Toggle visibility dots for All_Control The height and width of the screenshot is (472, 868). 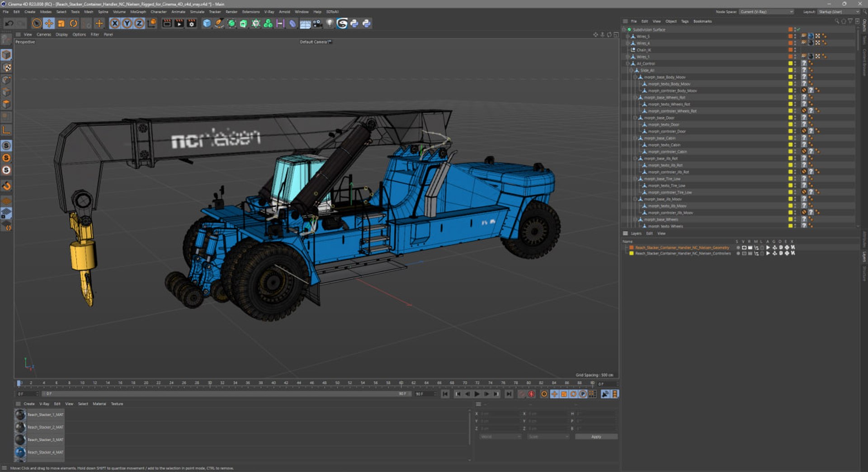click(x=795, y=63)
